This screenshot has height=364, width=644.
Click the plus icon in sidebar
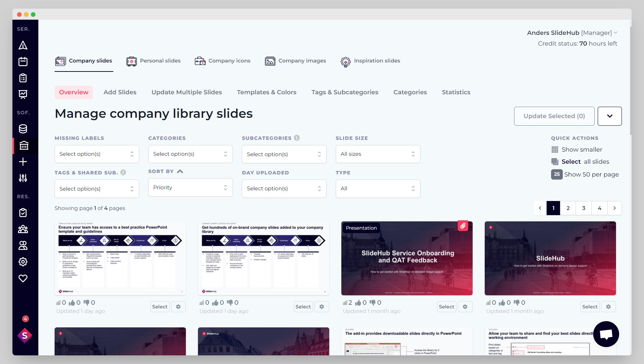23,162
